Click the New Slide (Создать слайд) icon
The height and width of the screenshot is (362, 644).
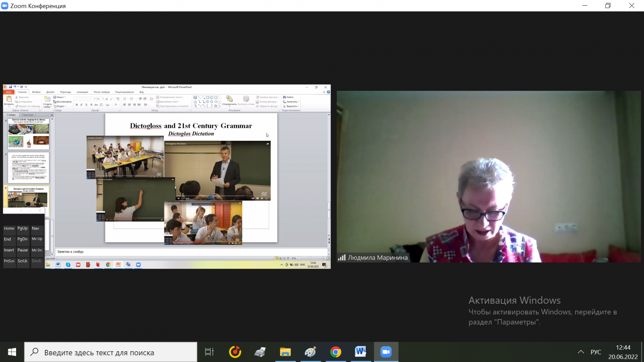47,99
